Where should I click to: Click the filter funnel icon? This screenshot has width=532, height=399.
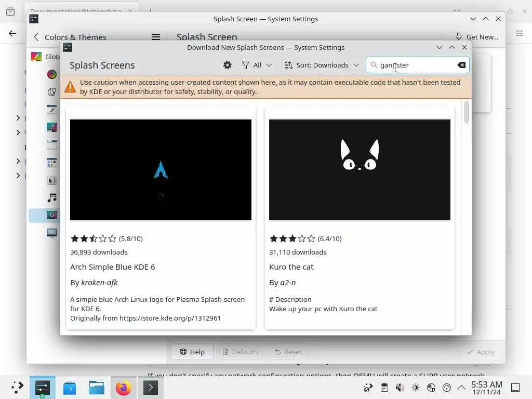click(246, 65)
